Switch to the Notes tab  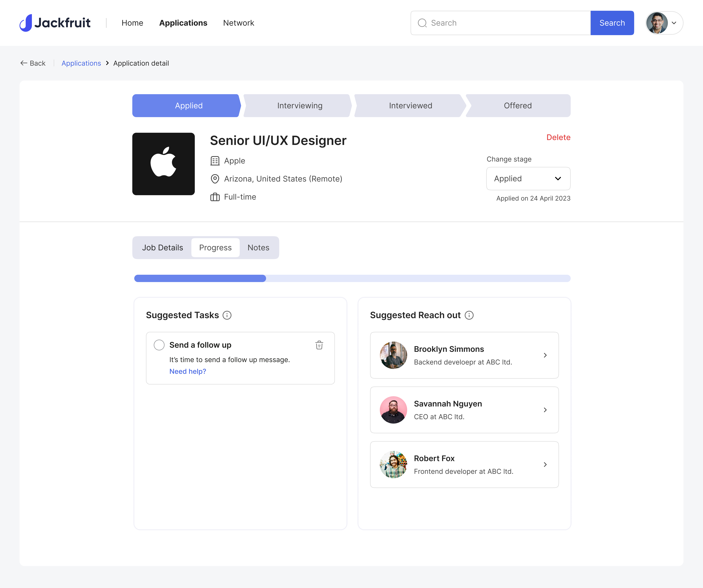[258, 247]
